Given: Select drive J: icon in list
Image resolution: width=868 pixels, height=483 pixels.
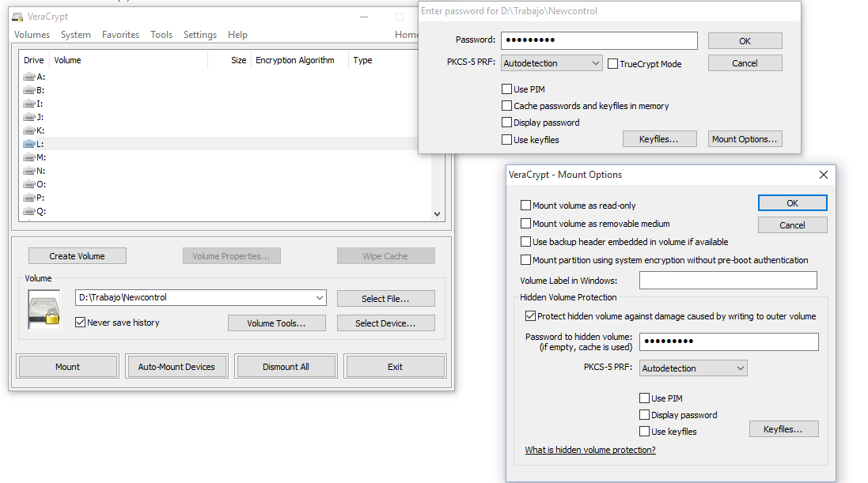Looking at the screenshot, I should (28, 117).
